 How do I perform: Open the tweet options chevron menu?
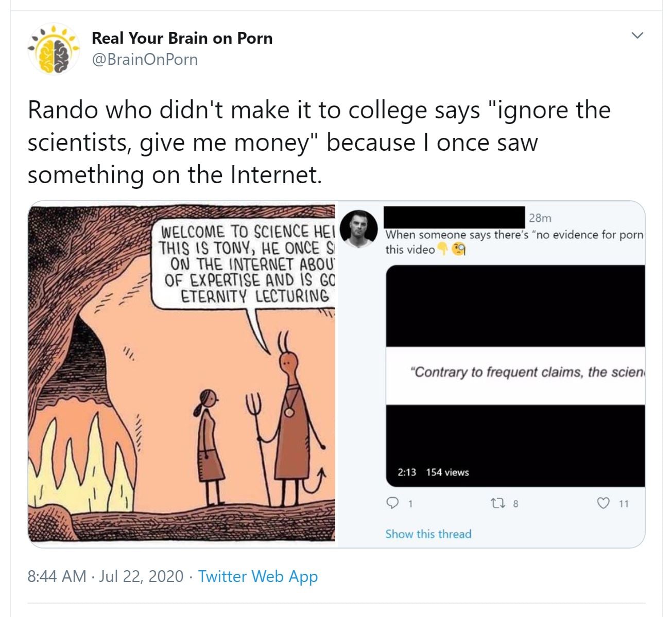point(637,36)
